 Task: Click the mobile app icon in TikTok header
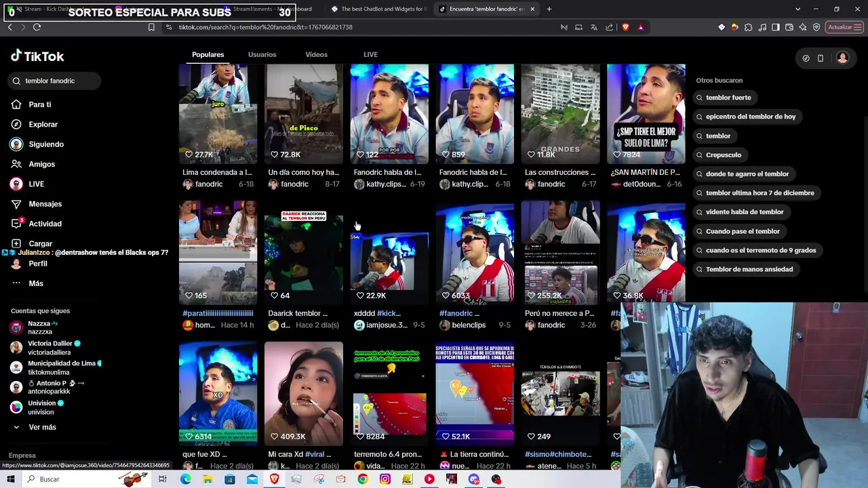821,58
